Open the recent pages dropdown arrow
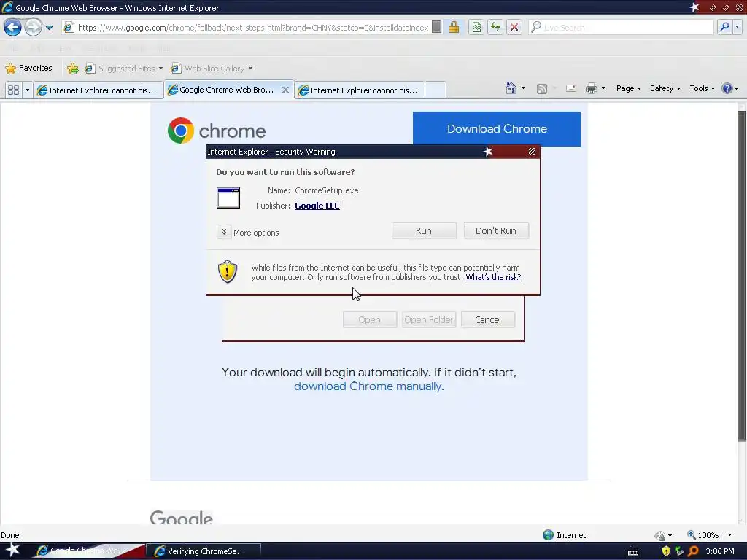This screenshot has width=747, height=560. coord(49,28)
